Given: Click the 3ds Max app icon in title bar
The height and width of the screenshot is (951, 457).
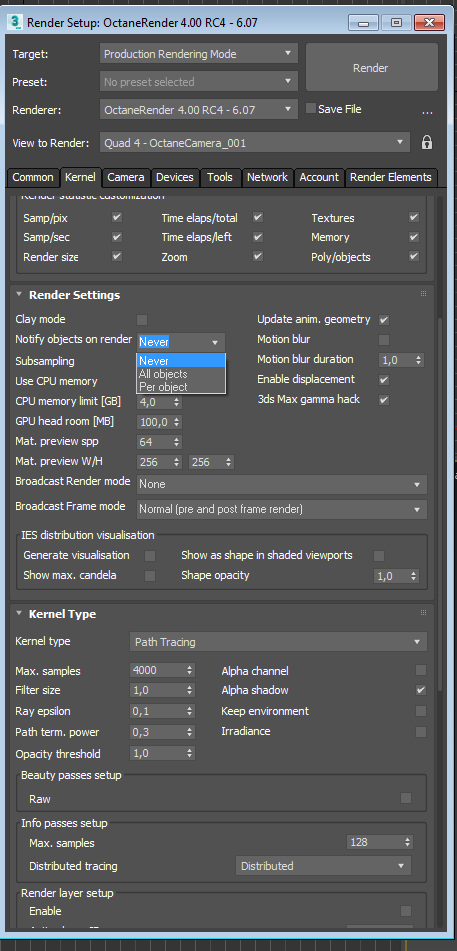Looking at the screenshot, I should (15, 22).
